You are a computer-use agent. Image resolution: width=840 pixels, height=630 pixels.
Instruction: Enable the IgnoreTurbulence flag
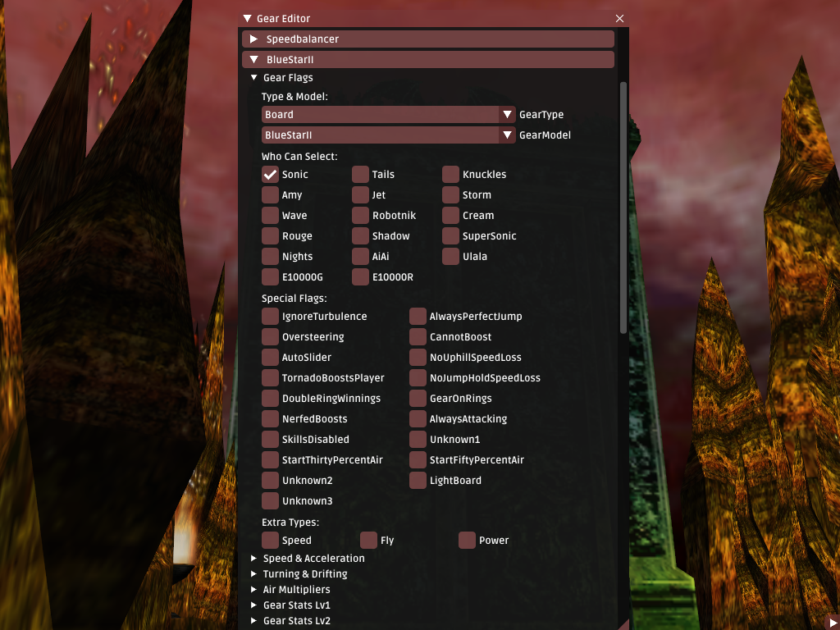(270, 316)
